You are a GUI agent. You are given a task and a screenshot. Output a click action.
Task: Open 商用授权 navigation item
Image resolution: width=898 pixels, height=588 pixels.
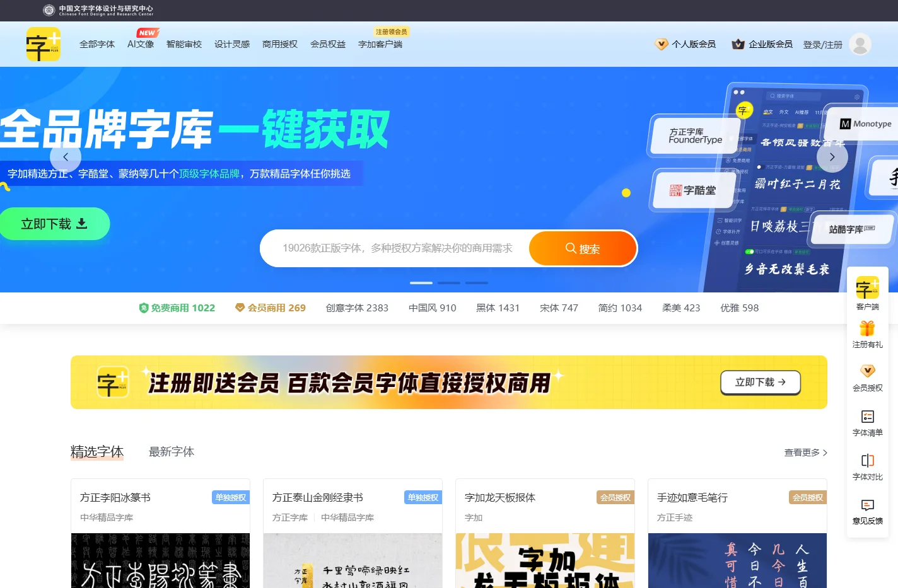tap(280, 44)
